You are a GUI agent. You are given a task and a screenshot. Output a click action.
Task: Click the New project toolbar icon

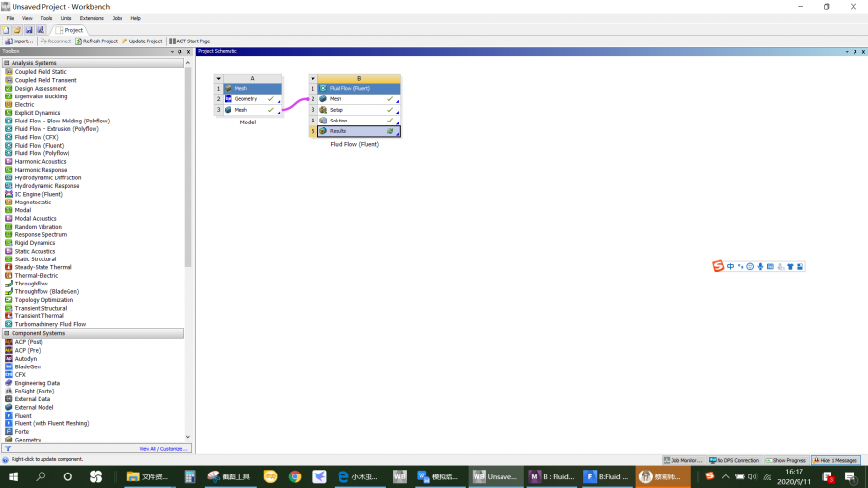click(6, 30)
